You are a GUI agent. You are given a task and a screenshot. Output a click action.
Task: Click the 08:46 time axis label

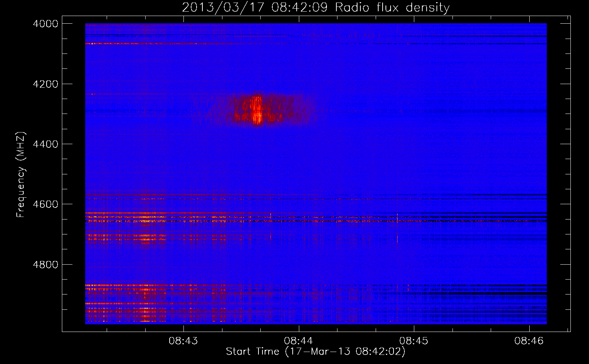pyautogui.click(x=529, y=341)
